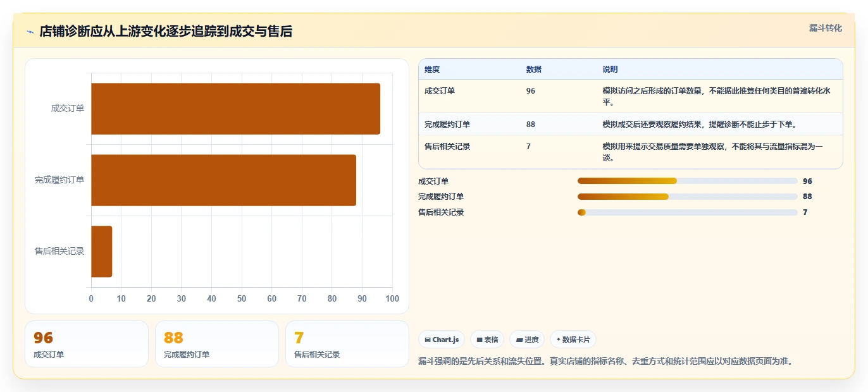
Task: Click the 成交订单 cell in the table
Action: 440,91
